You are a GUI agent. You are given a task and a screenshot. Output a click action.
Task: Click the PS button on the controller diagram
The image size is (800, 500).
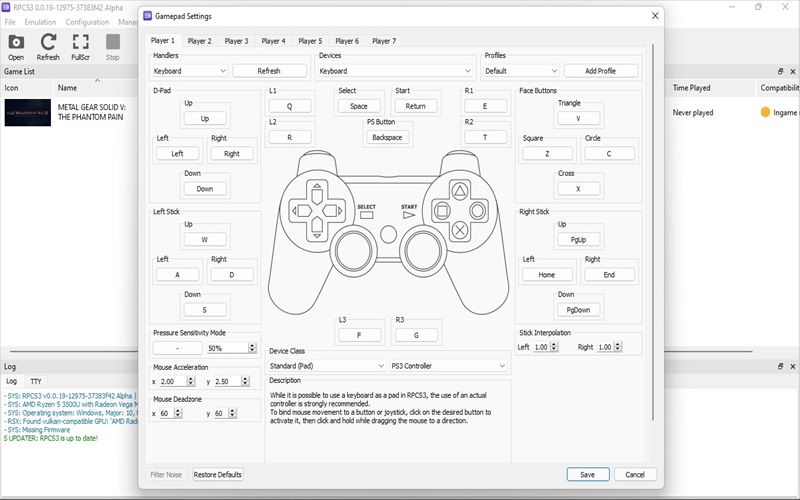click(388, 234)
